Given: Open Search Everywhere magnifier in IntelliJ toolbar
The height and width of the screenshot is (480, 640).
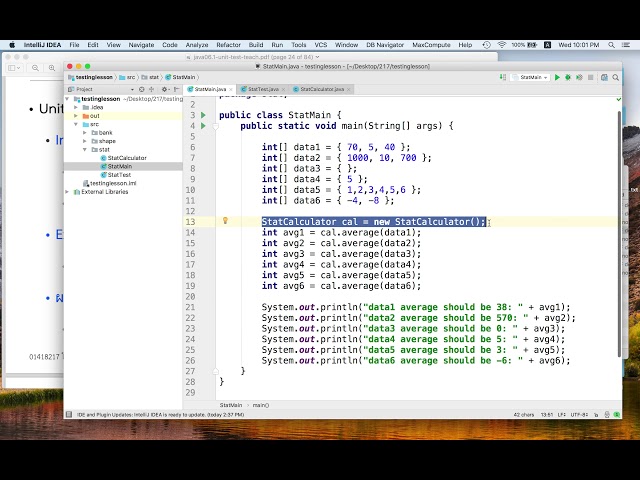Looking at the screenshot, I should (x=616, y=77).
